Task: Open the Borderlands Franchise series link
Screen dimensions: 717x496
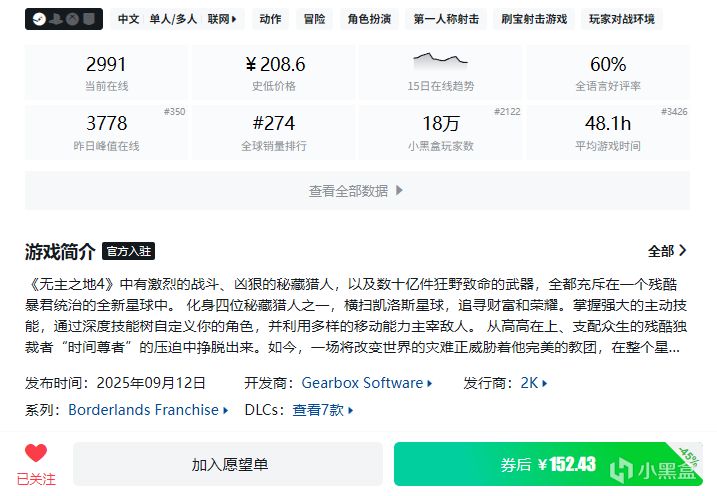Action: click(x=148, y=410)
